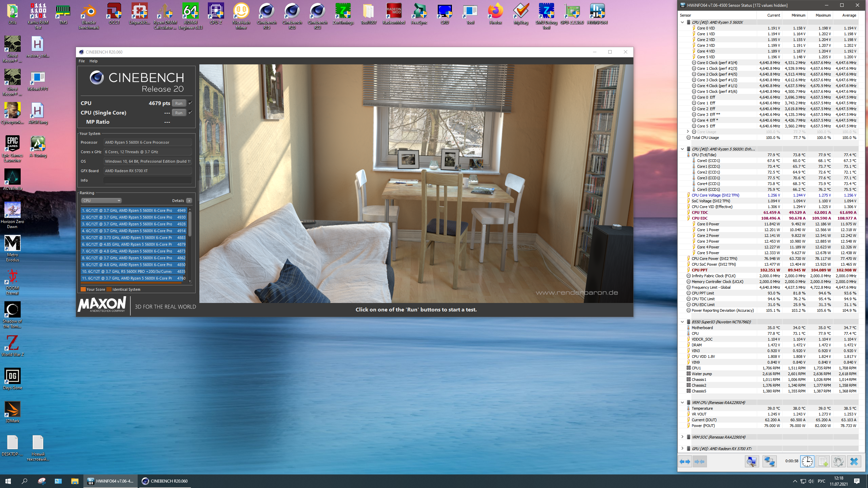Click the ranking Details arrow button
Image resolution: width=868 pixels, height=488 pixels.
tap(189, 201)
